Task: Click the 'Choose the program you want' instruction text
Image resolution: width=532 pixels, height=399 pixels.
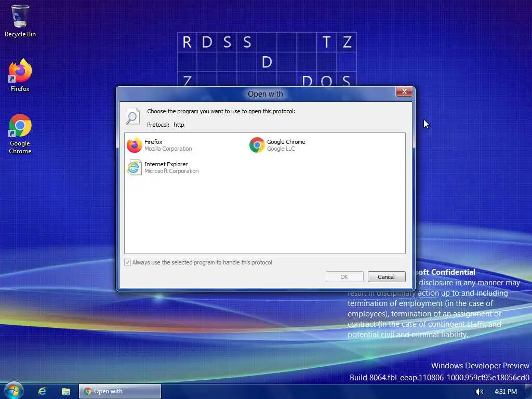Action: (x=221, y=111)
